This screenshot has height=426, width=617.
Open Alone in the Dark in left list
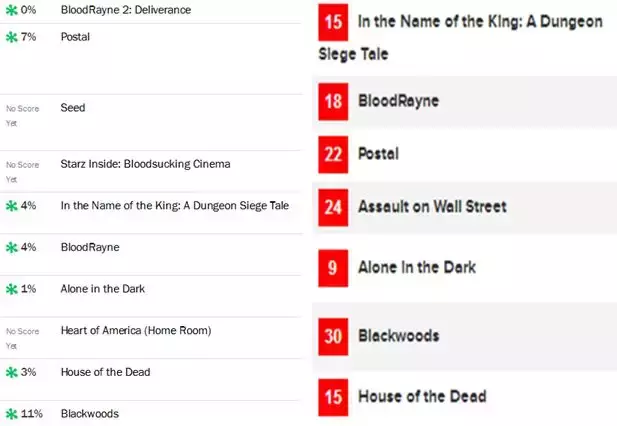click(x=102, y=289)
